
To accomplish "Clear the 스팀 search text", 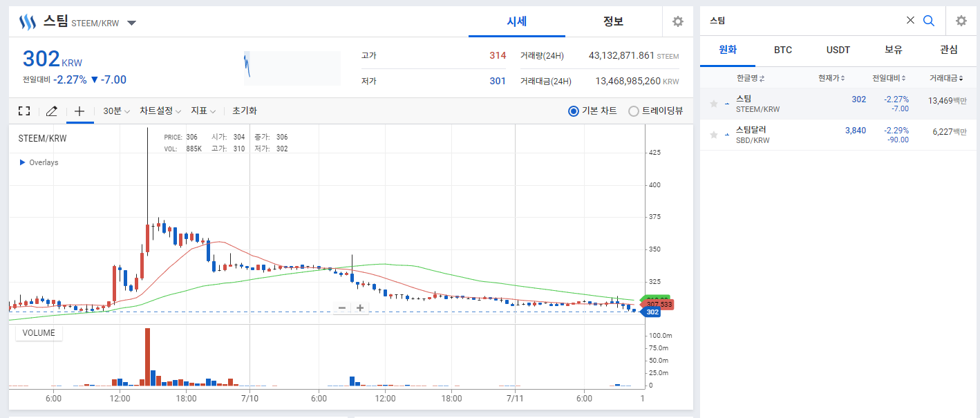I will 910,21.
